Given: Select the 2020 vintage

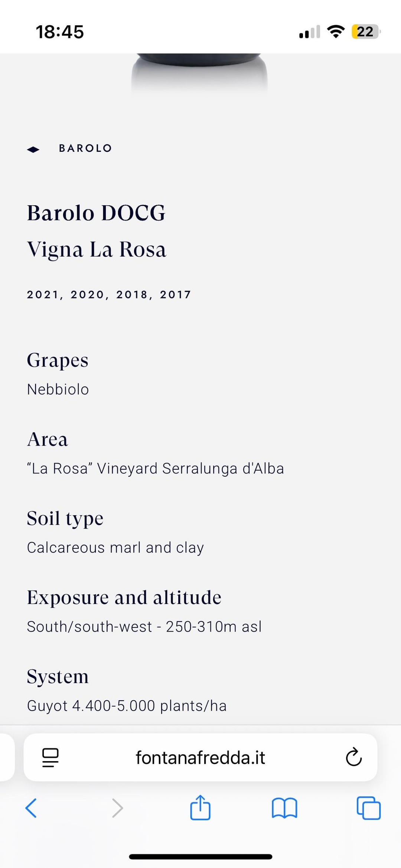Looking at the screenshot, I should click(88, 295).
